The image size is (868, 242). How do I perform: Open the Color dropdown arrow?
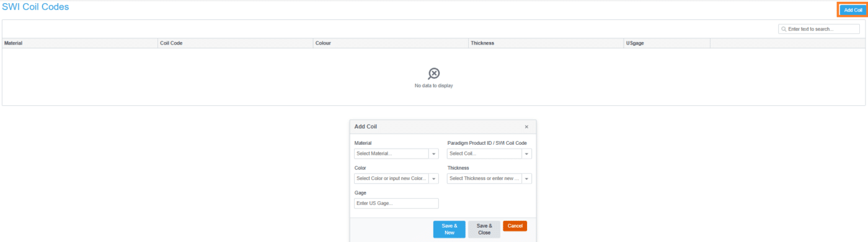pyautogui.click(x=434, y=179)
